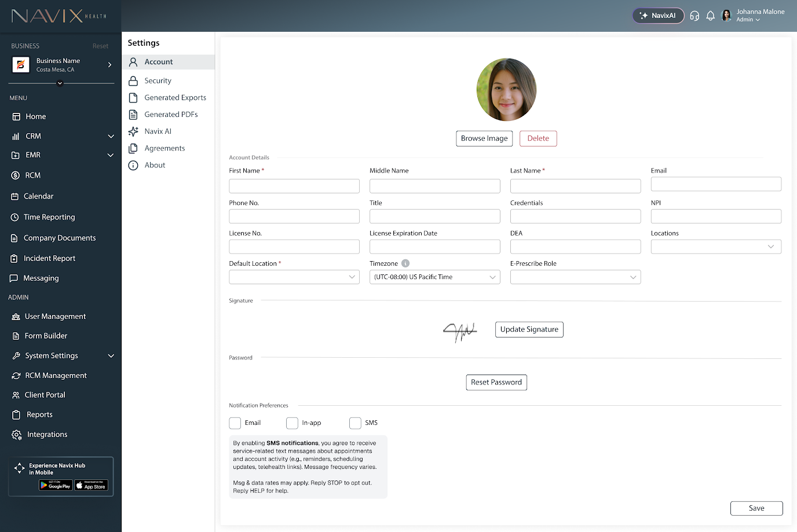Image resolution: width=797 pixels, height=532 pixels.
Task: Open Google Play store badge
Action: [x=56, y=485]
